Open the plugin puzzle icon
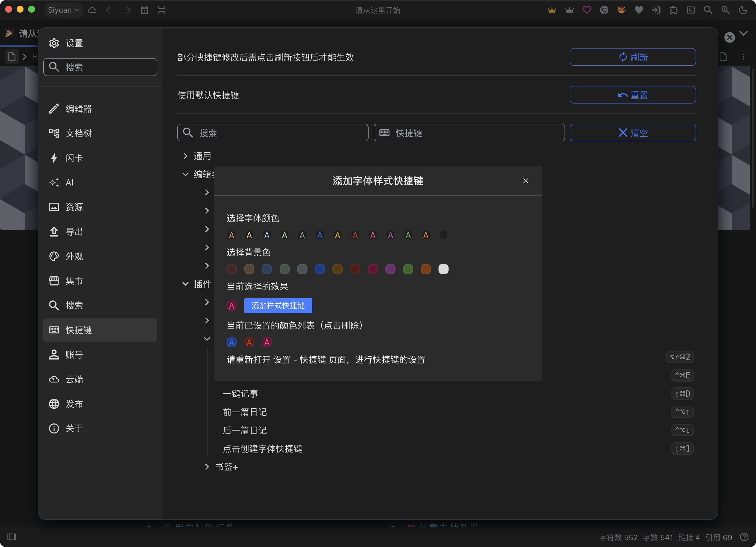This screenshot has height=547, width=756. click(673, 10)
